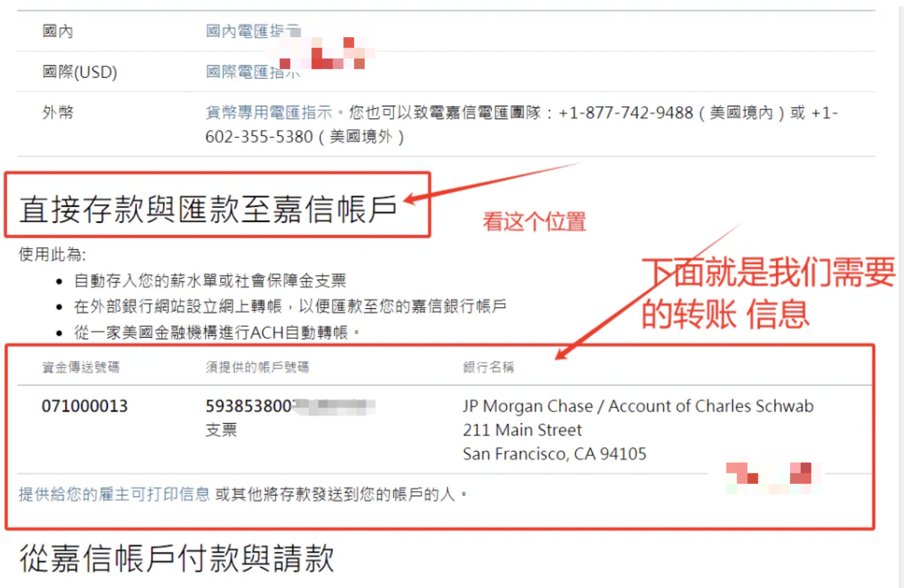
Task: Follow the 貨幣專用電匯指示 link
Action: click(x=269, y=113)
